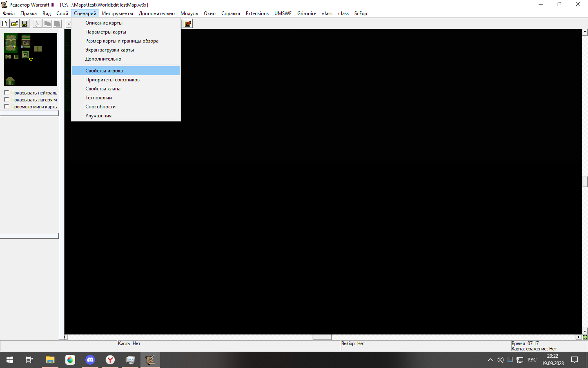This screenshot has height=368, width=588.
Task: Close the open Сценарий menu
Action: pos(85,13)
